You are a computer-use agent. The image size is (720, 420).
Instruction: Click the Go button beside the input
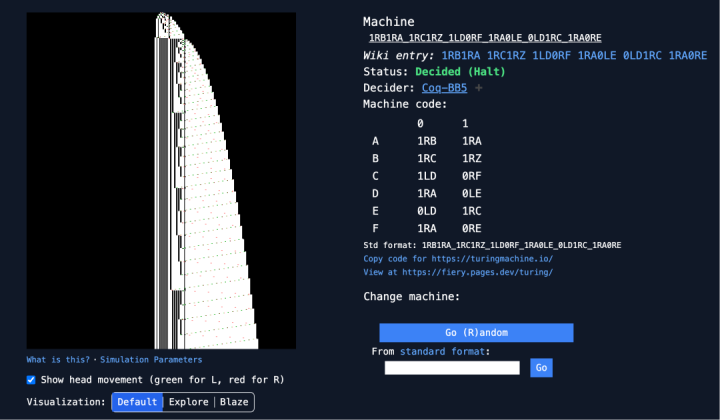[541, 368]
